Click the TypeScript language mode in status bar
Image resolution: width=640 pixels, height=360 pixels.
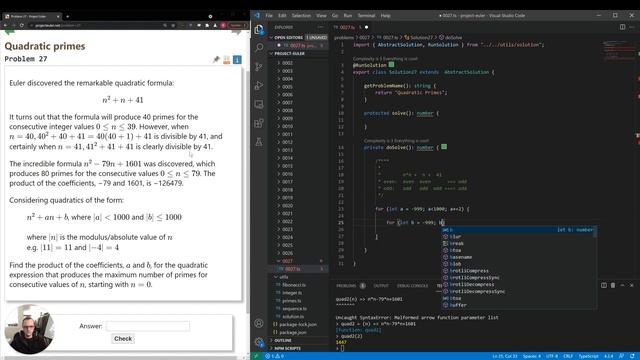[588, 356]
